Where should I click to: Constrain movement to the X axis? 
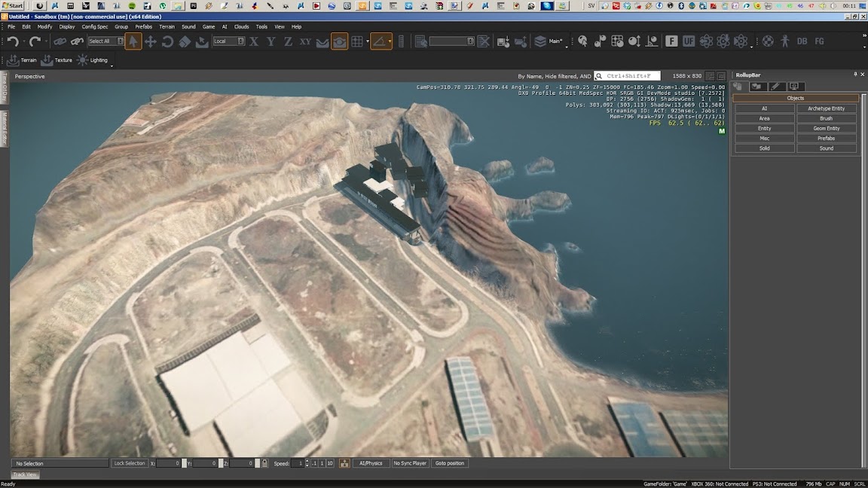coord(254,41)
